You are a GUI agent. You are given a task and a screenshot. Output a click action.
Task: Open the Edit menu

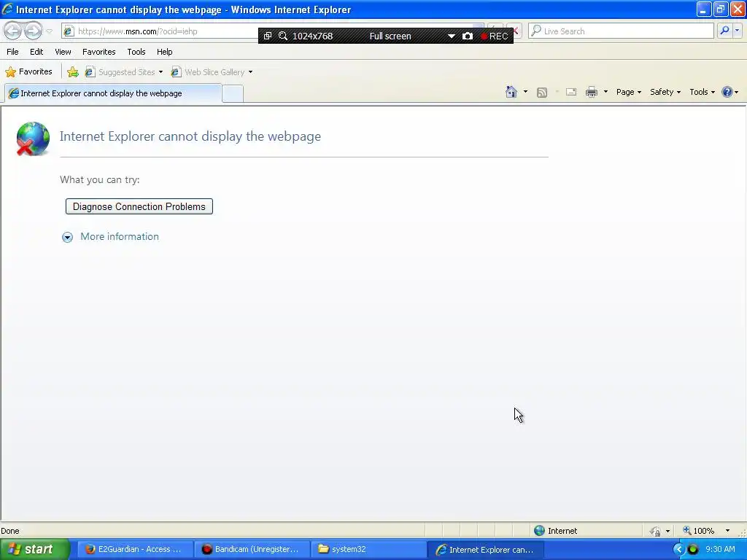(x=36, y=52)
